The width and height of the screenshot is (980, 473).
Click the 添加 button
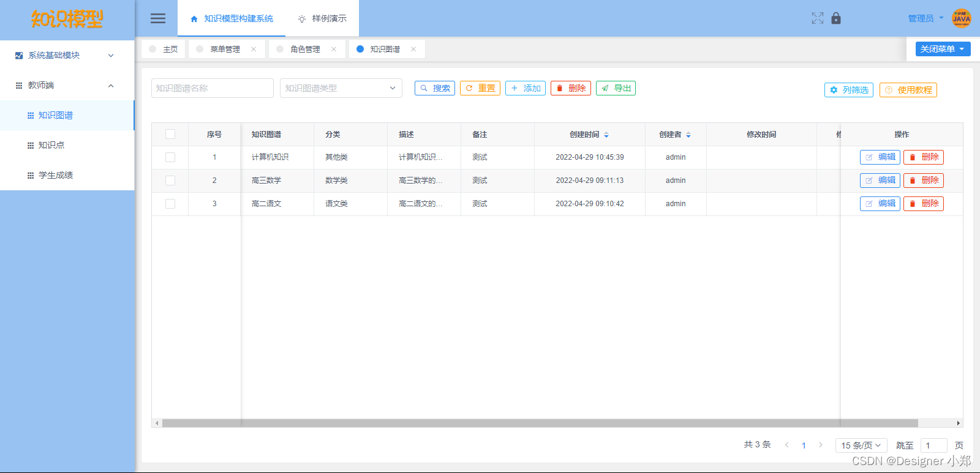tap(526, 88)
